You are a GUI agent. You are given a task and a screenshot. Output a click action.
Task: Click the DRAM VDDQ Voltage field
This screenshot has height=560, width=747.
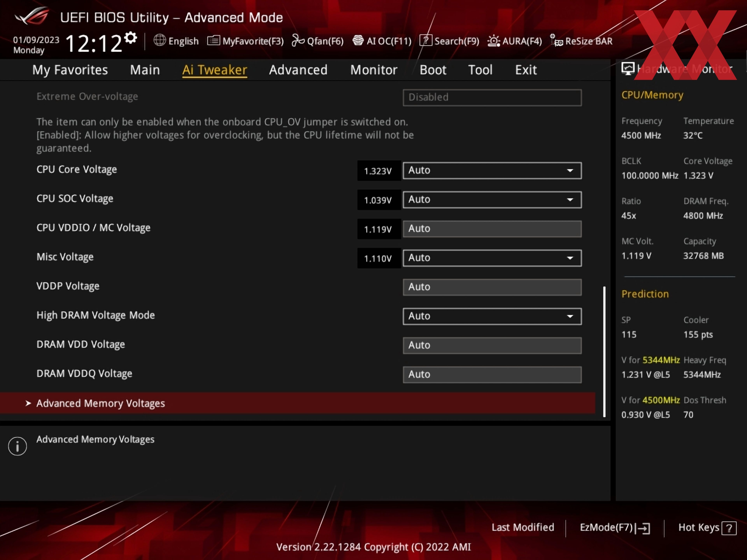(492, 375)
